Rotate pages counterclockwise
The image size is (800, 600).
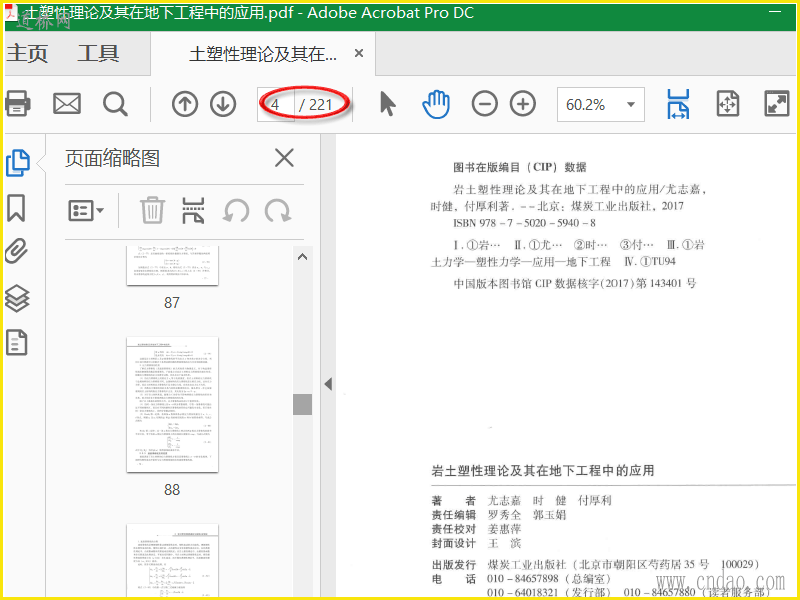(x=236, y=211)
